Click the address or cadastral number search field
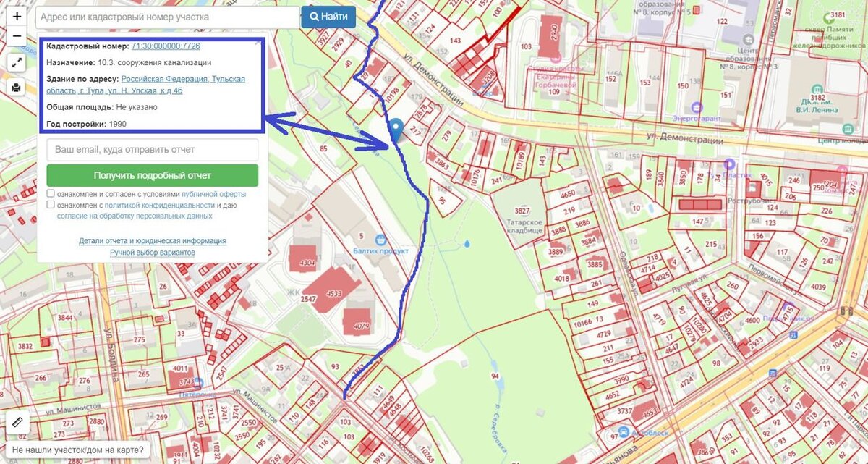 click(x=167, y=17)
